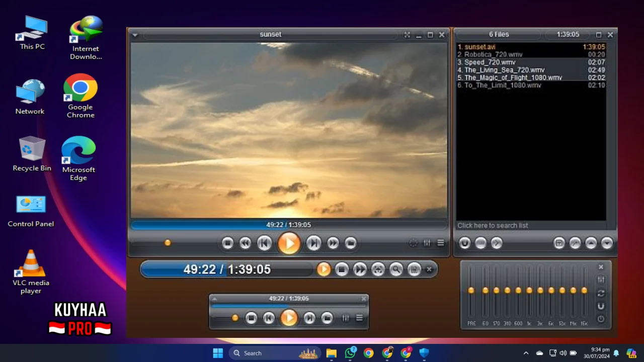This screenshot has height=362, width=644.
Task: Click the second round button in playlist bottom-left
Action: pyautogui.click(x=480, y=243)
